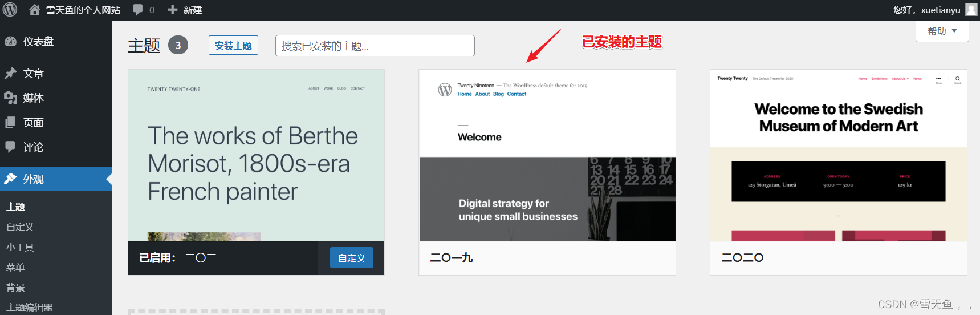Click the 文章 pushpin icon
Viewport: 980px width, 315px height.
(x=10, y=74)
